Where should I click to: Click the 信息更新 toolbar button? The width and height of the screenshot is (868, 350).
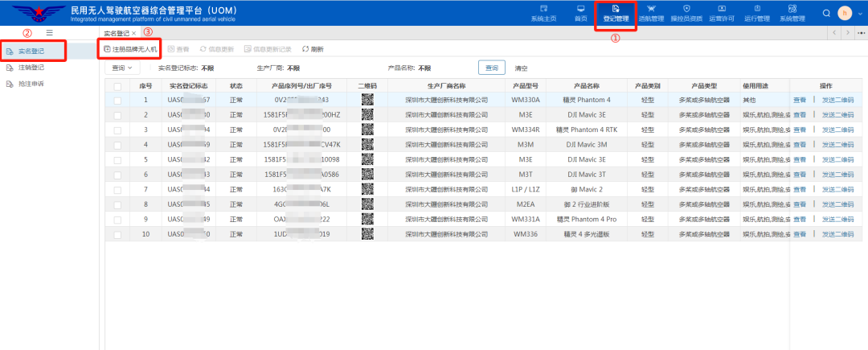click(x=216, y=49)
